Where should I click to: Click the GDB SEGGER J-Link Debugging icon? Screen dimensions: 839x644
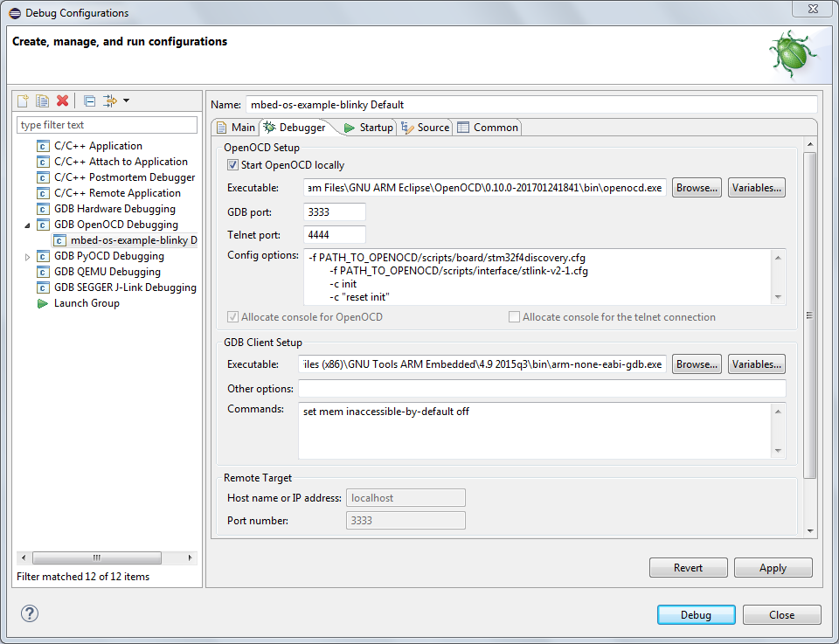pos(43,287)
